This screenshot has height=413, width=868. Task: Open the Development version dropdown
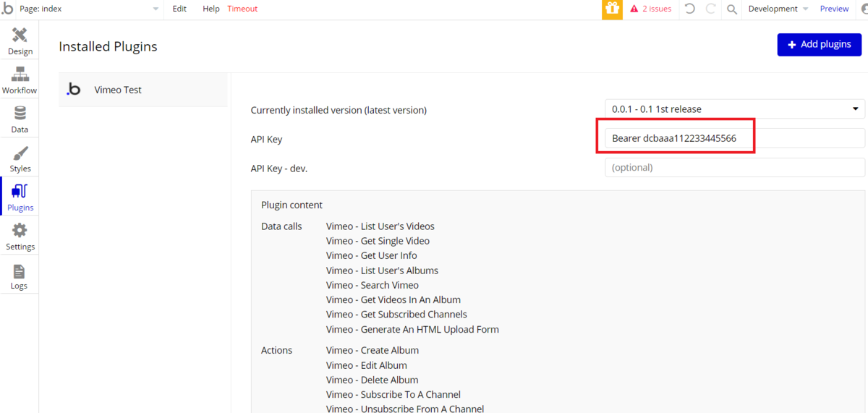(778, 9)
